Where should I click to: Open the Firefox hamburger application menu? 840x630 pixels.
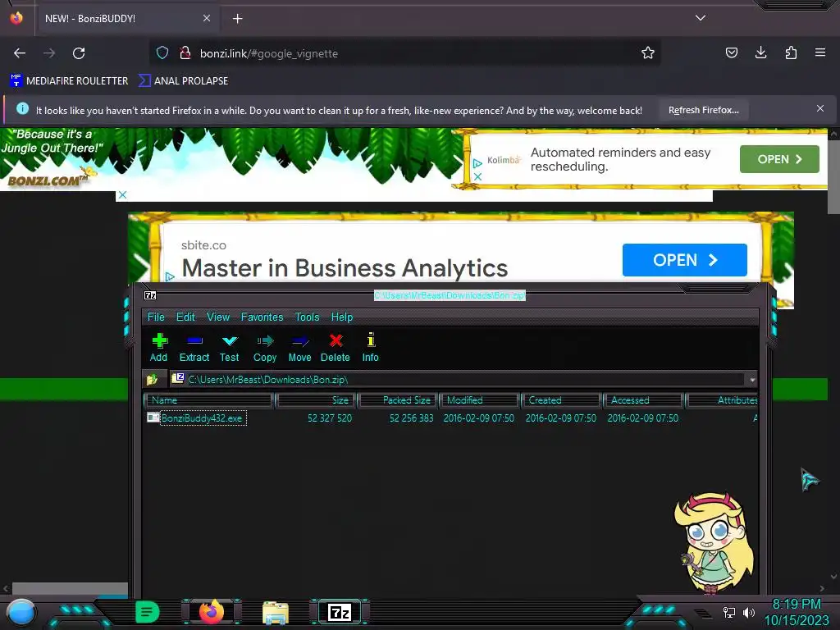(820, 53)
